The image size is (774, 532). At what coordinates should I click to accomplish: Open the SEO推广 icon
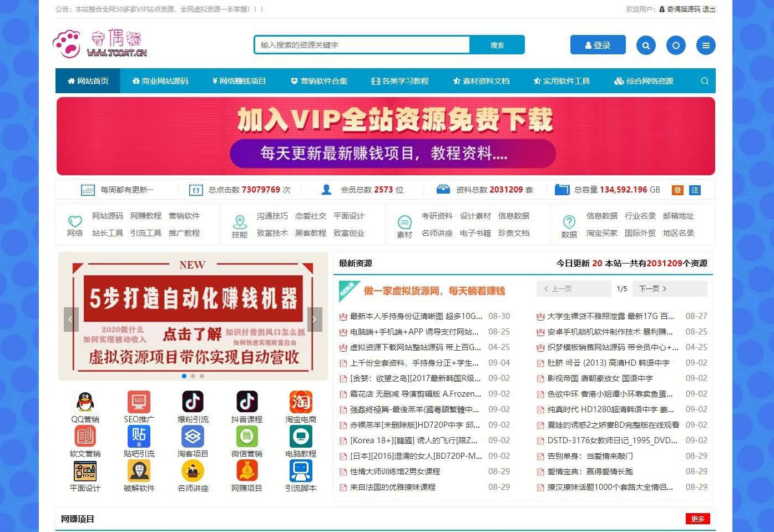tap(139, 402)
